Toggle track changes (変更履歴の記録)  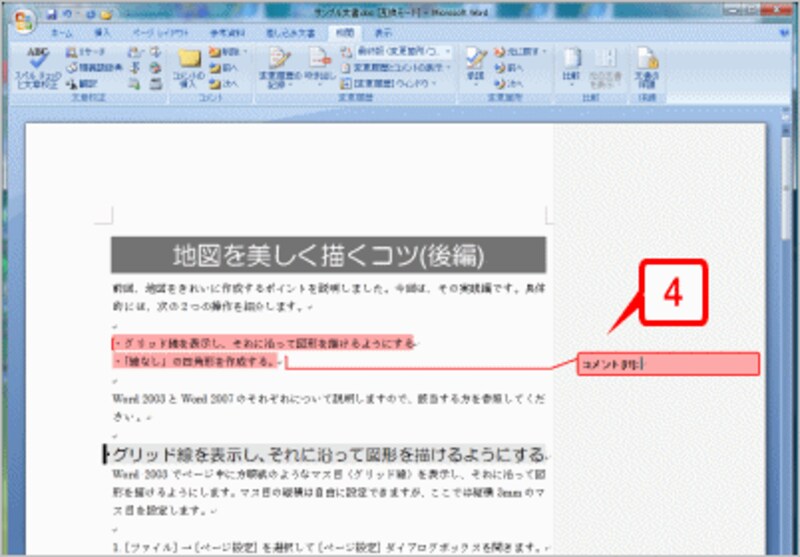point(280,68)
